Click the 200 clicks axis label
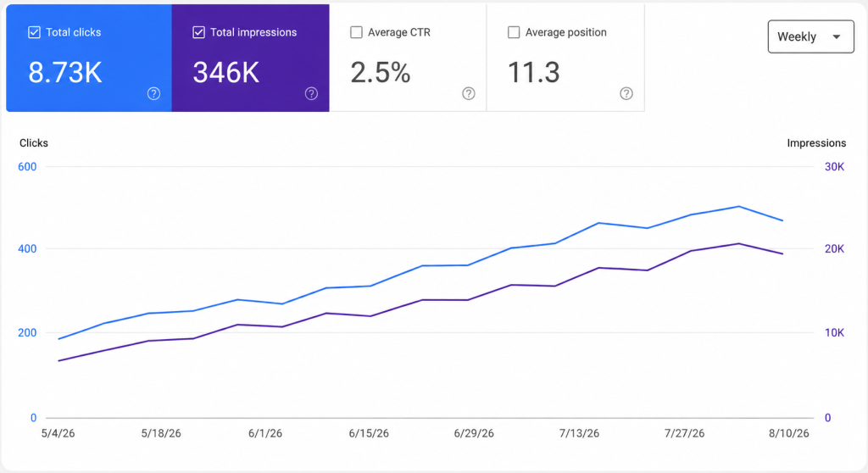Viewport: 868px width, 473px height. [x=27, y=332]
